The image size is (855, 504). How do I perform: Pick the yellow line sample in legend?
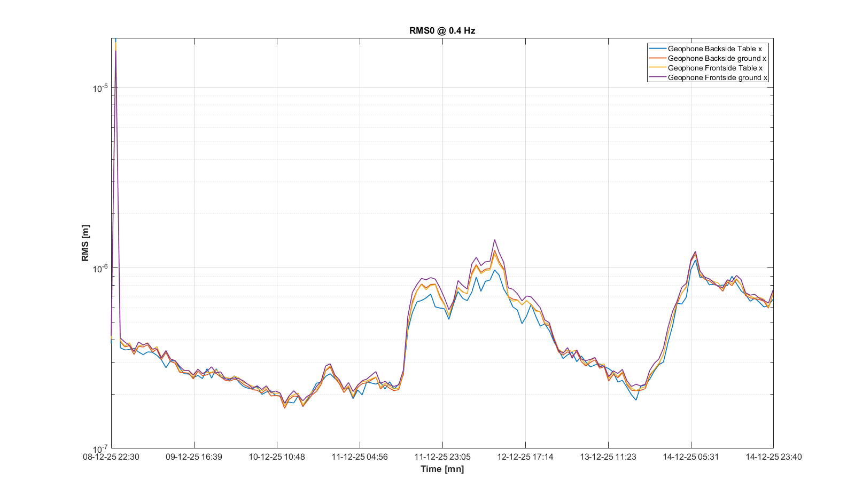[657, 68]
